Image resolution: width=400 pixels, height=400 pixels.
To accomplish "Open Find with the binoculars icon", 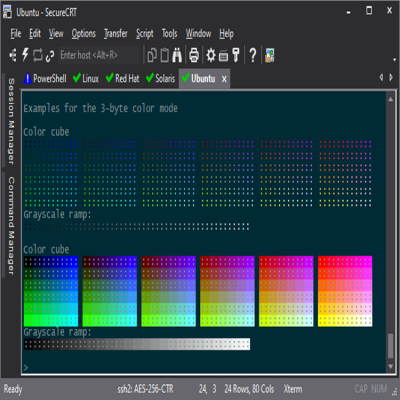I will 177,55.
